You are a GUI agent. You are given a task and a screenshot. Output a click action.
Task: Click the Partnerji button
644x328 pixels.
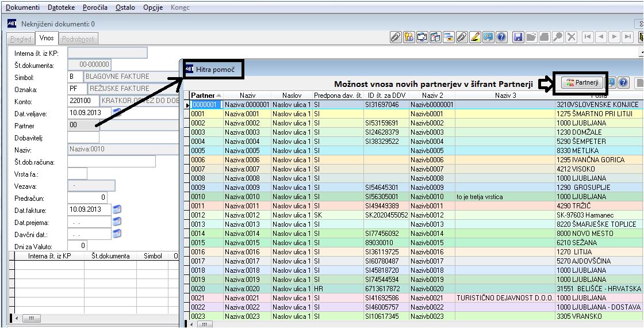pyautogui.click(x=582, y=83)
